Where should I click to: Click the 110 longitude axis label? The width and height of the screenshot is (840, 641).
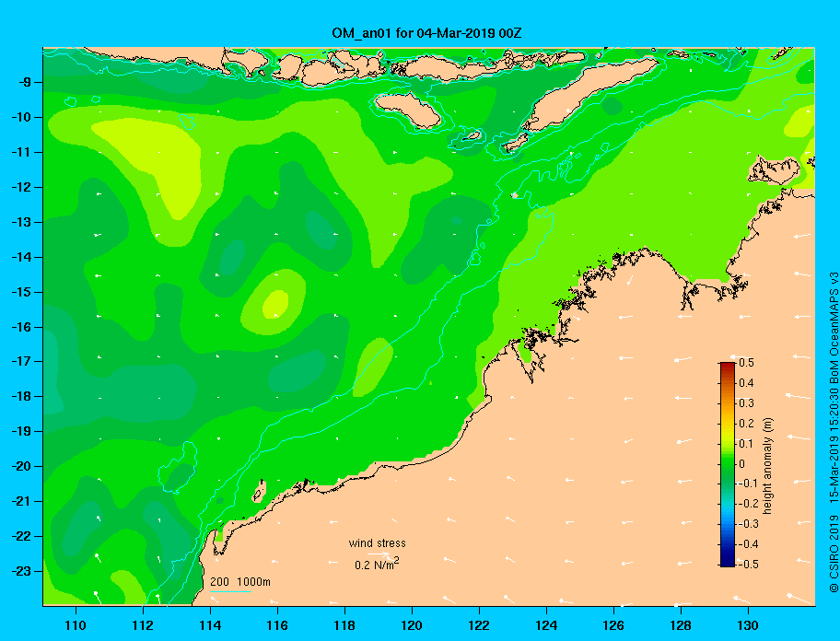(76, 625)
